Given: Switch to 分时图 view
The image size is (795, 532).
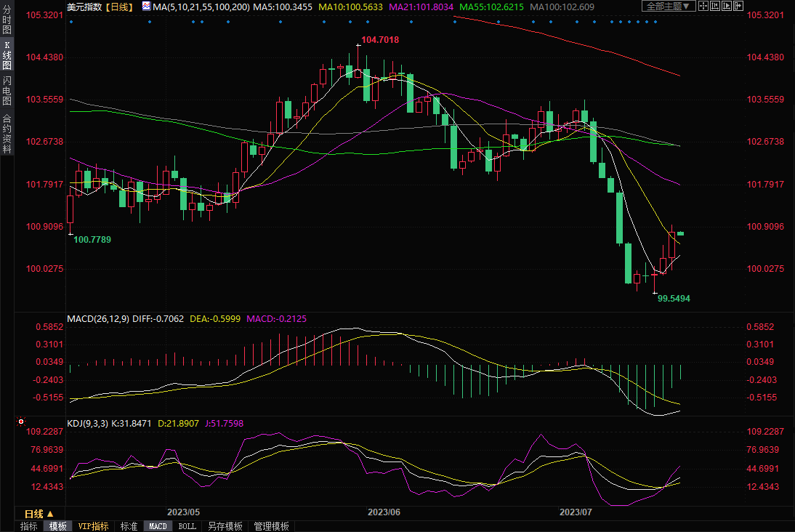Looking at the screenshot, I should point(7,21).
